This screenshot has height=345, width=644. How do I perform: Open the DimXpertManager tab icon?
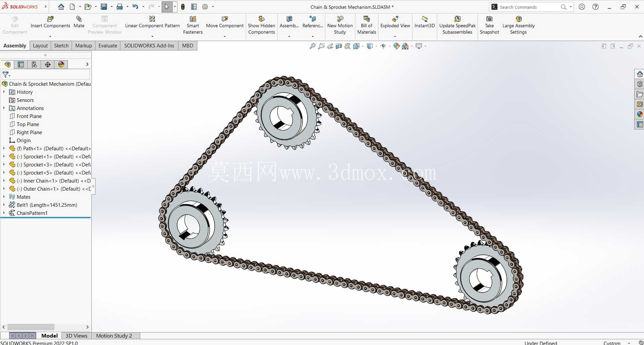click(x=48, y=65)
